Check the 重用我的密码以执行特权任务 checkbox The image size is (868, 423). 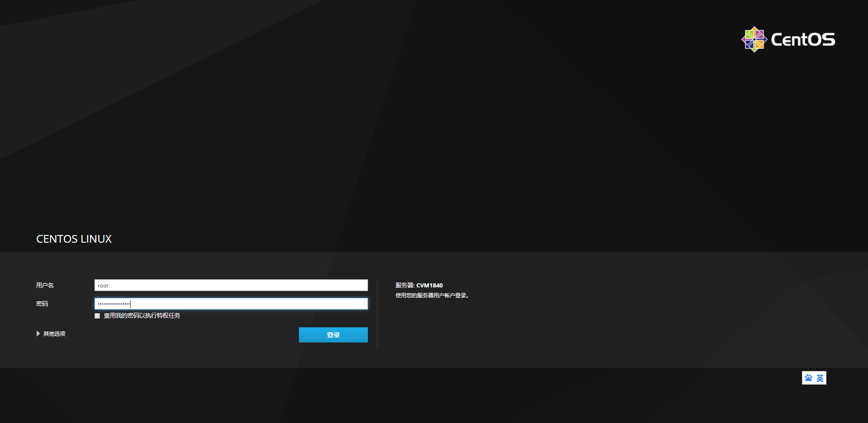[97, 316]
